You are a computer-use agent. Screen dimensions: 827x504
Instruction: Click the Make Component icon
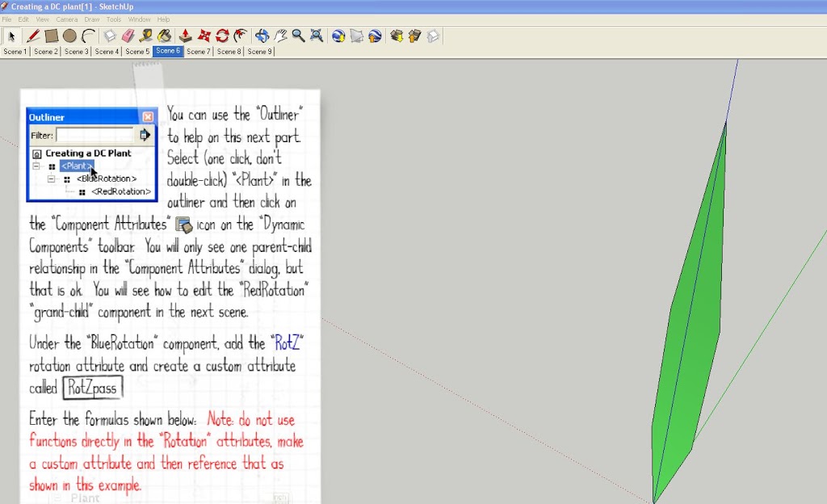click(x=110, y=36)
